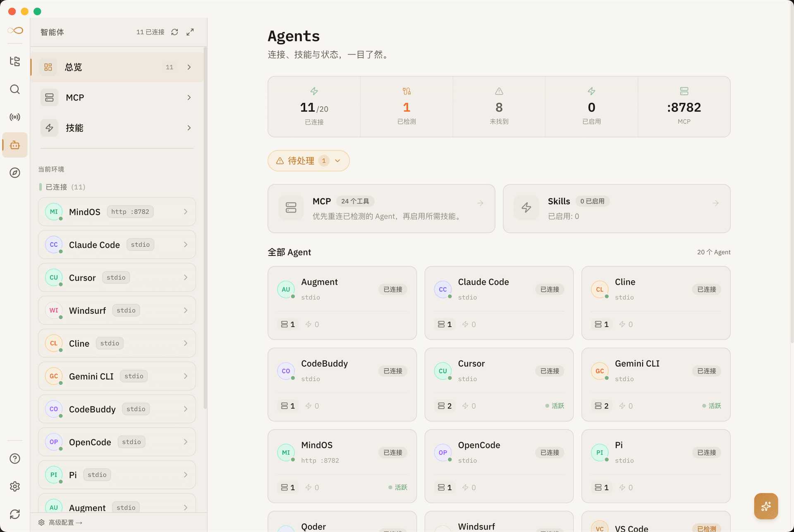Expand the MindOS row chevron in sidebar

click(186, 212)
